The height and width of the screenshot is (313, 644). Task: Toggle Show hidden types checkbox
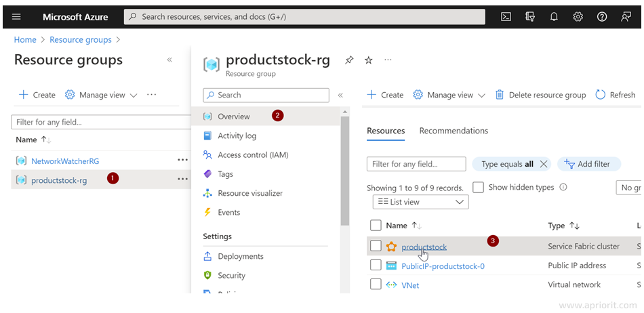(x=478, y=188)
